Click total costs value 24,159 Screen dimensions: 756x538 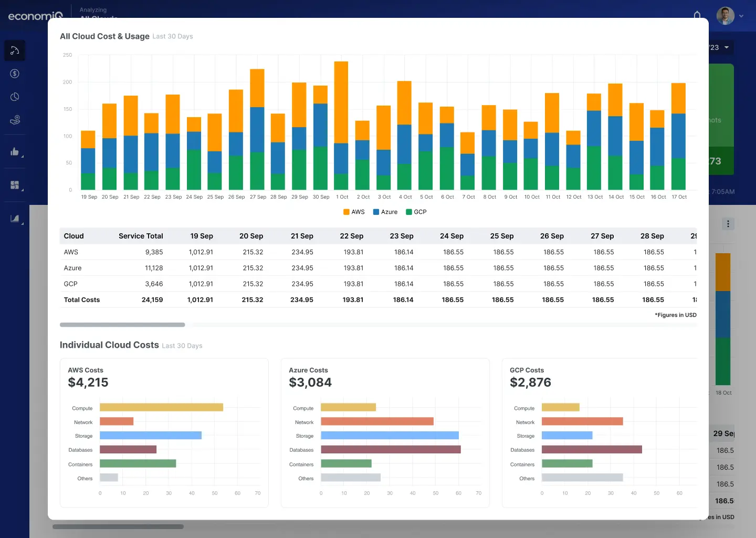point(152,300)
